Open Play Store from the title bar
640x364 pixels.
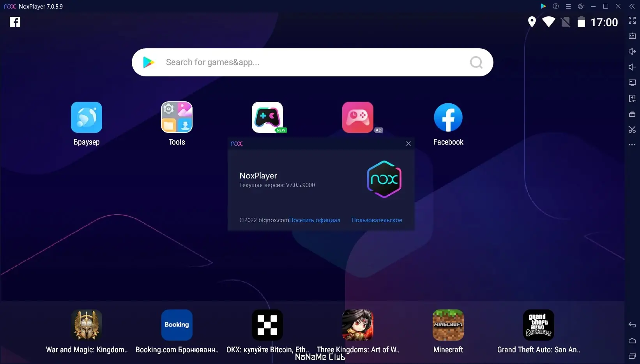[543, 6]
